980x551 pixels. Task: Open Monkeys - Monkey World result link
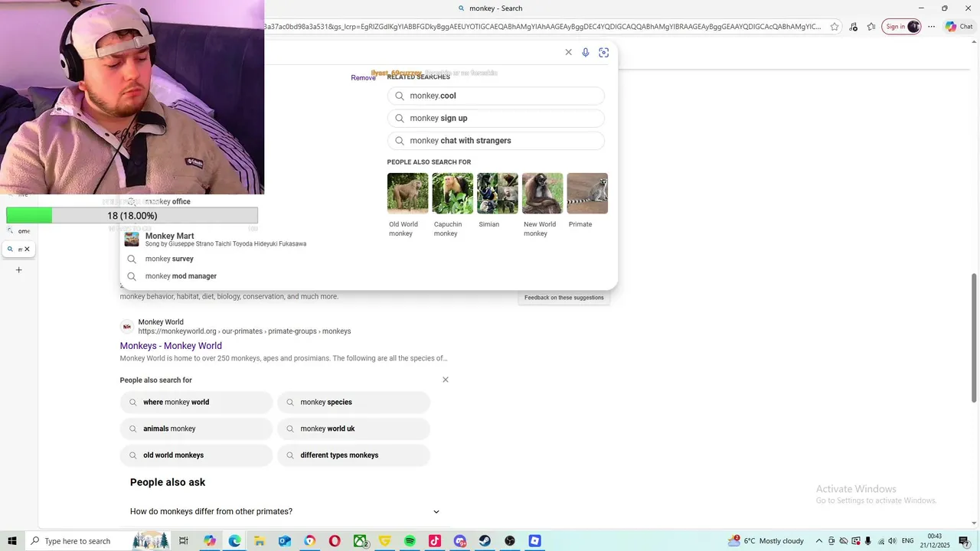pos(171,346)
